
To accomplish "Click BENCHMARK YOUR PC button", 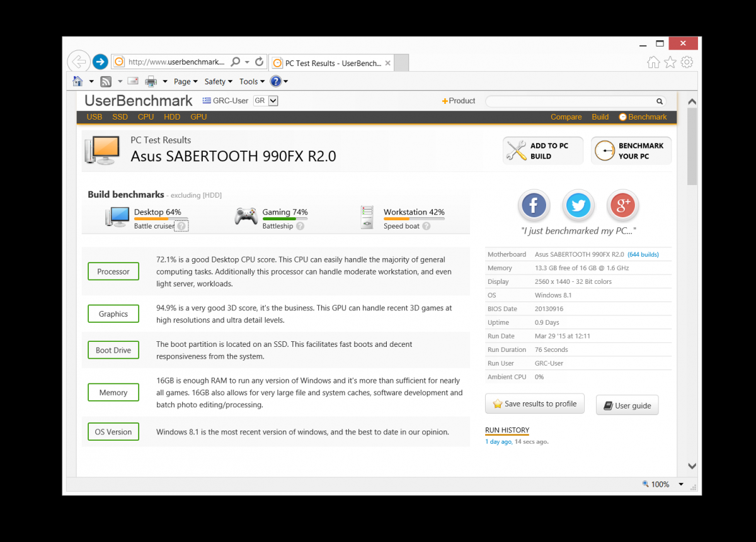I will pyautogui.click(x=631, y=151).
